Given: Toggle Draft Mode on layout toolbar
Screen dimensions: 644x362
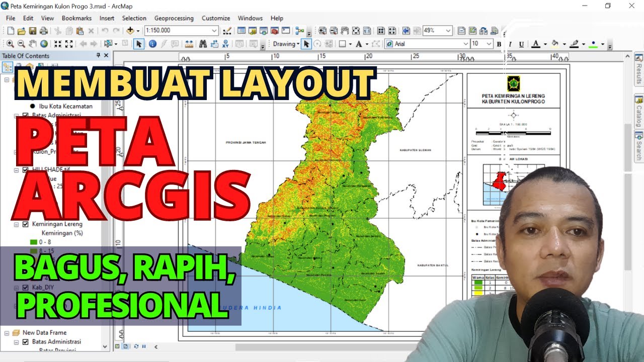Looking at the screenshot, I should (x=461, y=31).
